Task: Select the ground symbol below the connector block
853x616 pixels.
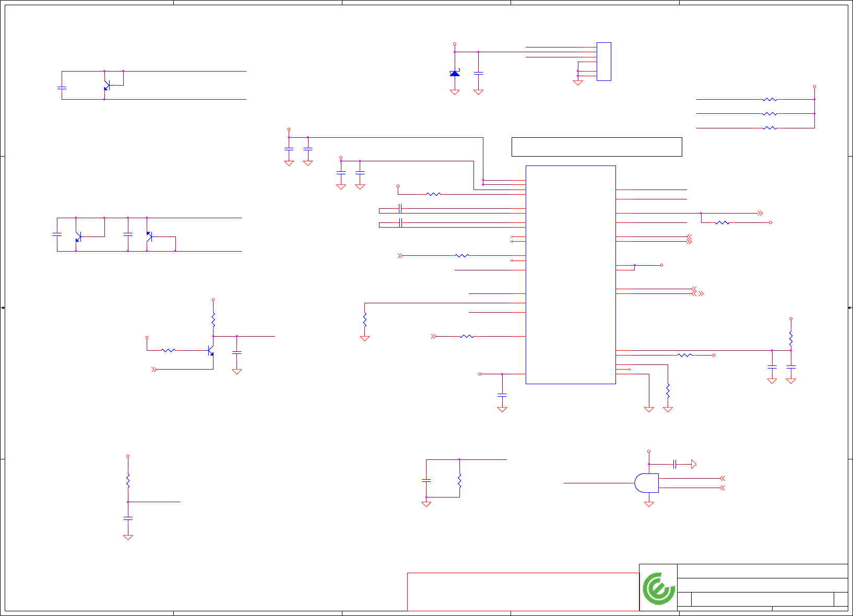Action: (x=578, y=82)
